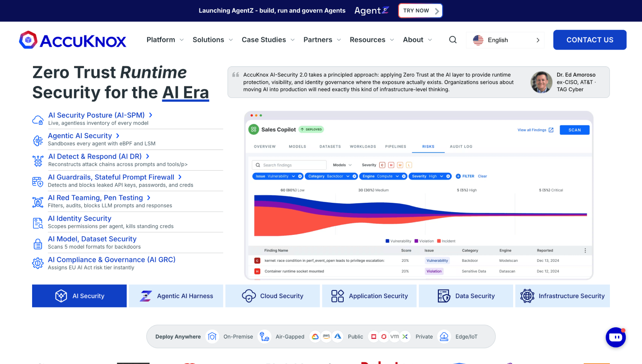Open AI Guardrails, Stateful Prompt Firewall link
642x364 pixels.
[115, 177]
